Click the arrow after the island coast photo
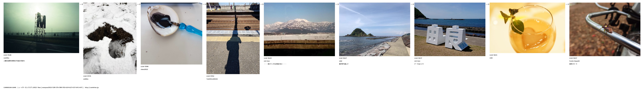Viewport: 644px width, 90px height. click(x=412, y=4)
